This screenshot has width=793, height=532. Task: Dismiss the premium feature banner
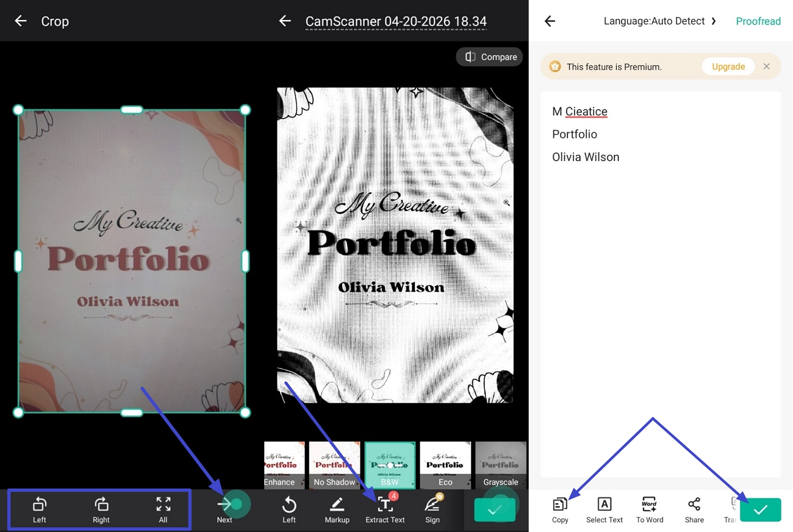(767, 66)
